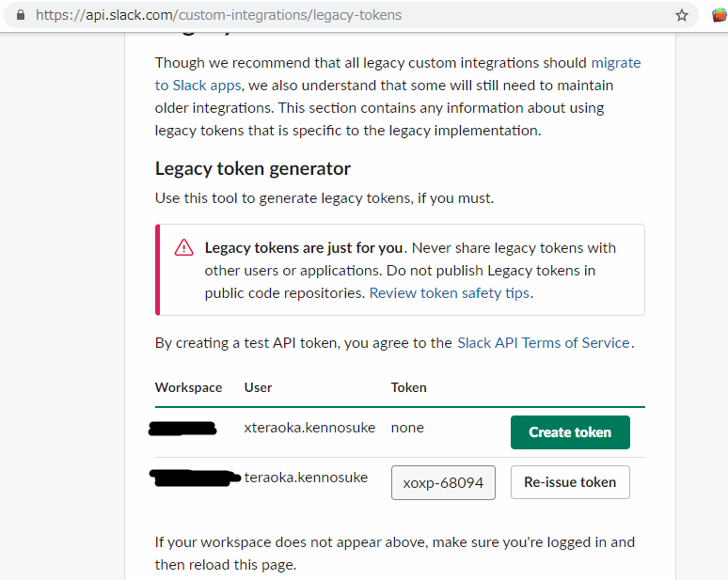Select the xoxp-68094 token field
Viewport: 728px width, 580px height.
443,483
